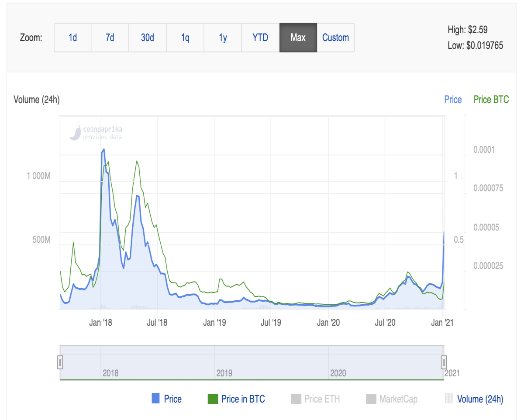Image resolution: width=524 pixels, height=420 pixels.
Task: Toggle the Volume (24h) legend item
Action: (473, 399)
